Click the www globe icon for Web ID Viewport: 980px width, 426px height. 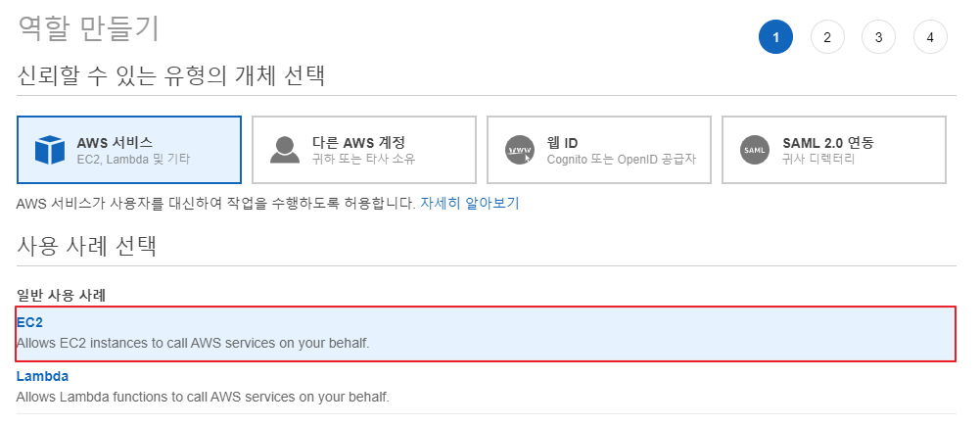519,150
